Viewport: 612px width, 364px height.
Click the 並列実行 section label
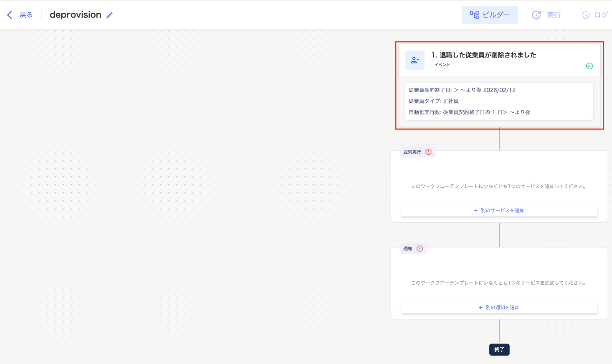[412, 152]
